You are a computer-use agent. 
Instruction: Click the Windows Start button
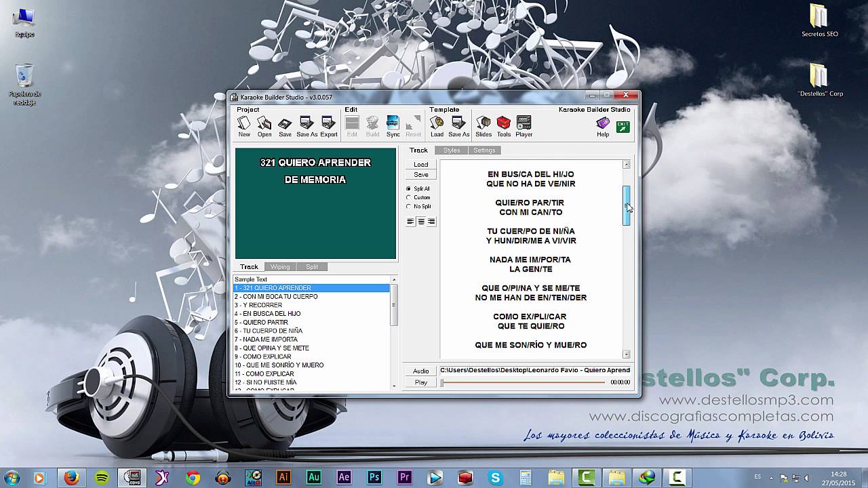tap(12, 478)
